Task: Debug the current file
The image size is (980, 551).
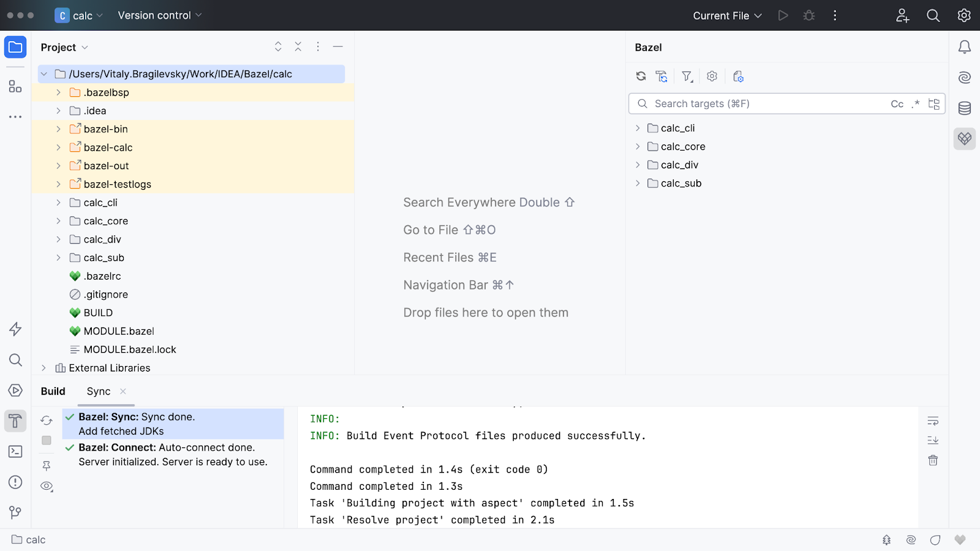Action: 809,15
